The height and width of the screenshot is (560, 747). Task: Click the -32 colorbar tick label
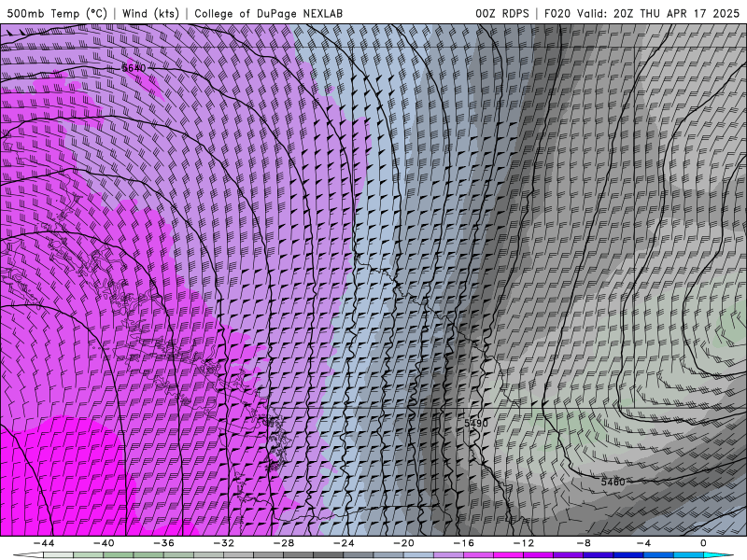(224, 543)
